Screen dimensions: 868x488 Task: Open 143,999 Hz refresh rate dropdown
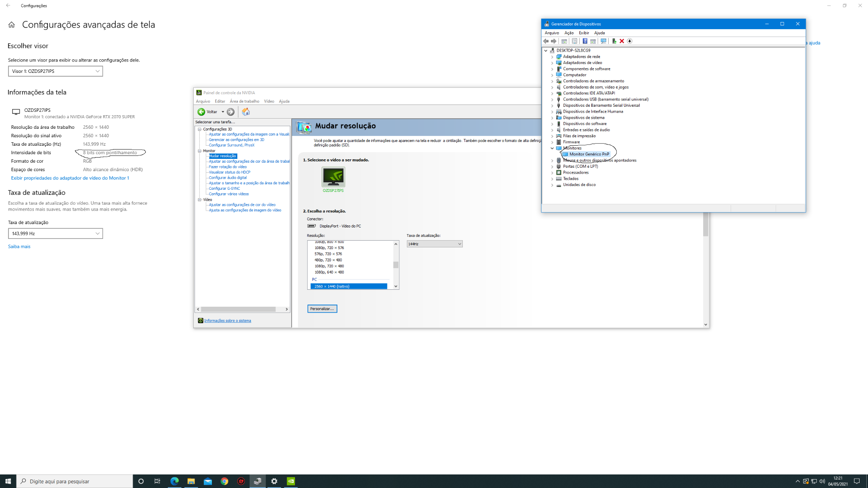coord(56,233)
